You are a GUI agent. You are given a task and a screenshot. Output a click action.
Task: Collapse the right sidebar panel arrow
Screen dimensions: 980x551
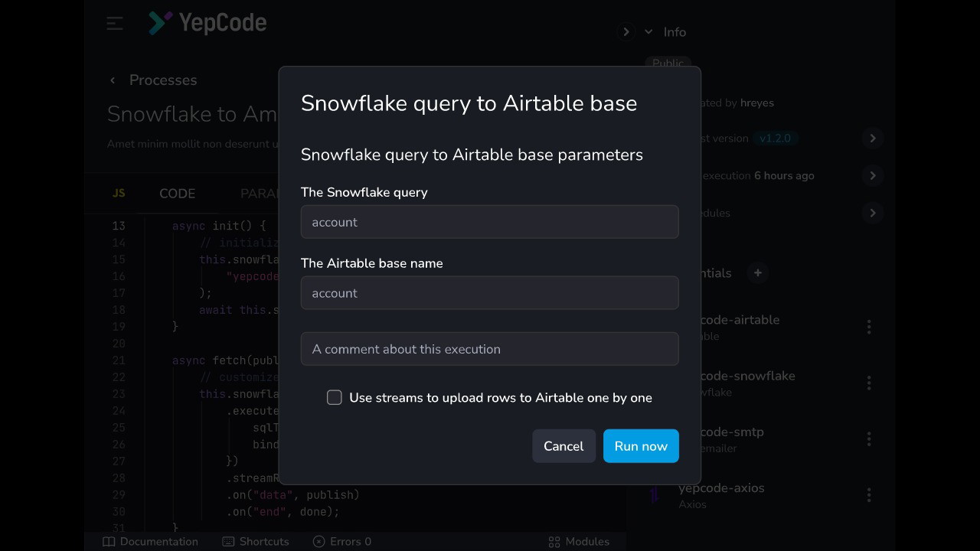click(x=626, y=32)
